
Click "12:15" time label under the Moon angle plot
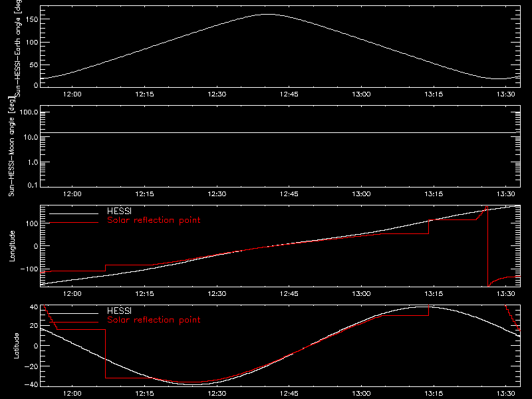point(144,194)
